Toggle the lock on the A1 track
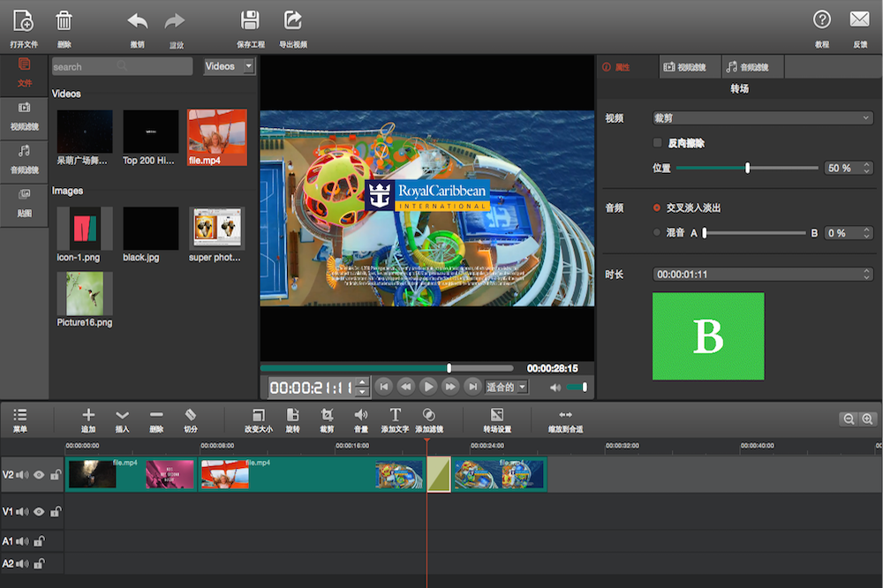 pyautogui.click(x=39, y=541)
